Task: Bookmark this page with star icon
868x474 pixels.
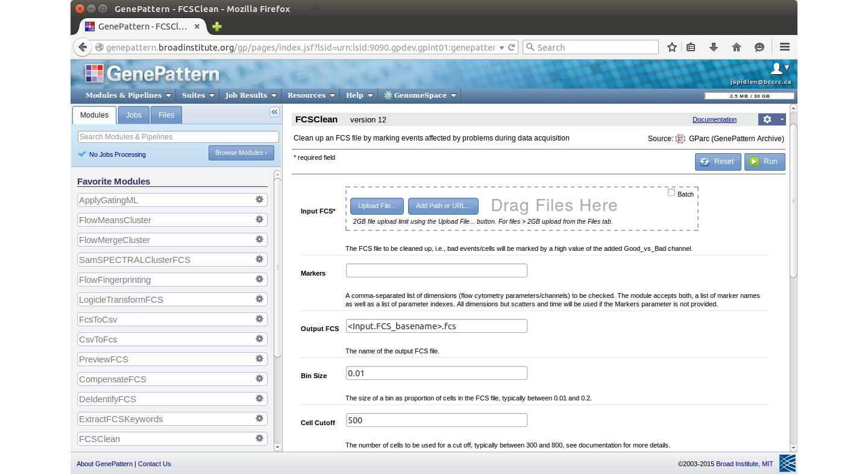Action: [671, 47]
